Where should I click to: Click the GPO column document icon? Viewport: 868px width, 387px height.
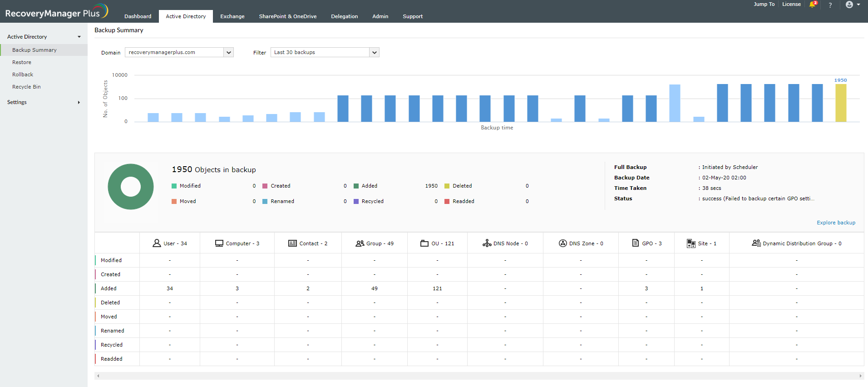(x=636, y=243)
